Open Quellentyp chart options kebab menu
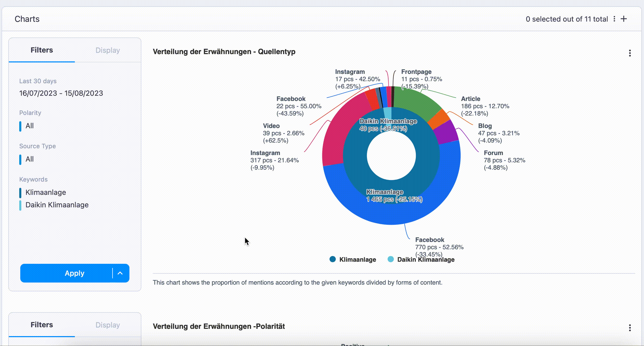The height and width of the screenshot is (346, 644). coord(630,53)
